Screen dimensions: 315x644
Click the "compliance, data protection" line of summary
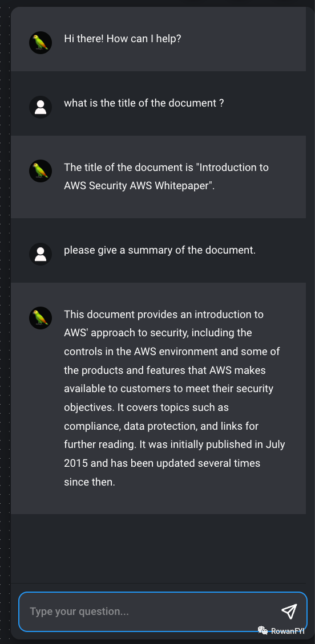161,426
